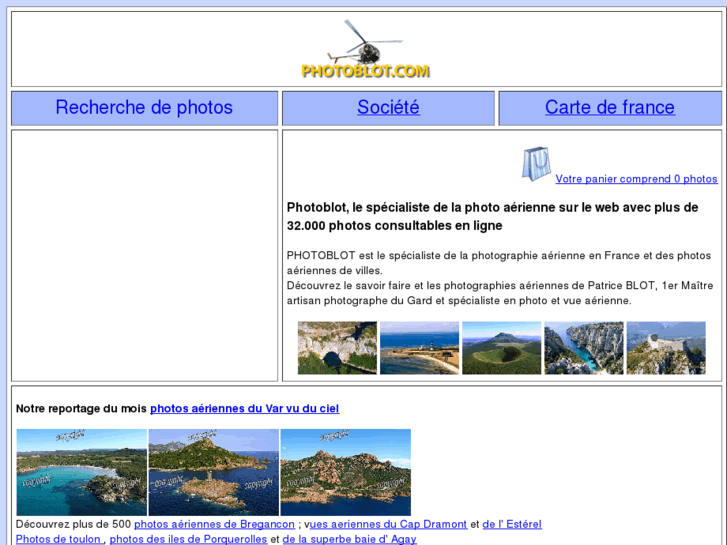727x545 pixels.
Task: View the natural rock arch thumbnail
Action: point(337,348)
